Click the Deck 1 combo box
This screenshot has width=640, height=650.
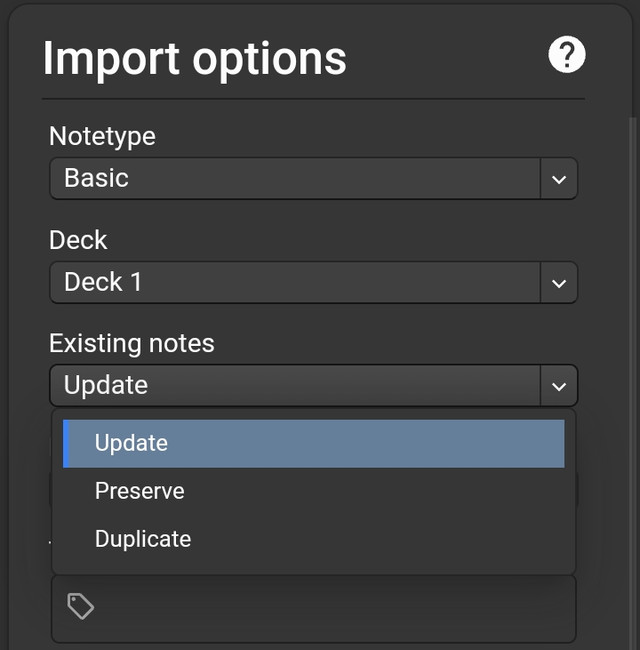pyautogui.click(x=295, y=283)
